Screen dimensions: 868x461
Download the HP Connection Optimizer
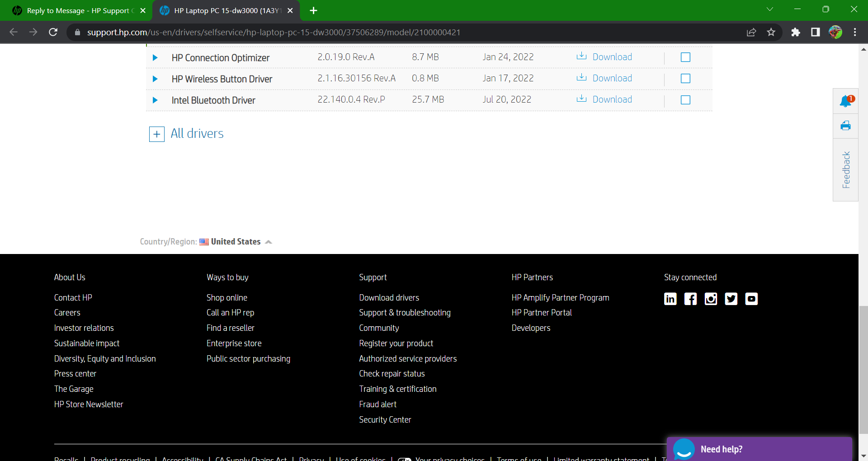pyautogui.click(x=612, y=57)
